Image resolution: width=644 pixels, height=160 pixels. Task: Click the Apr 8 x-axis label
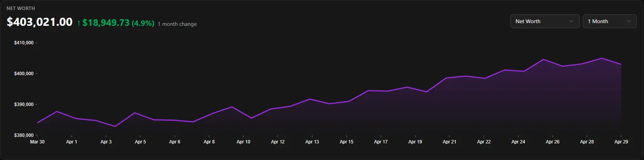pyautogui.click(x=209, y=142)
